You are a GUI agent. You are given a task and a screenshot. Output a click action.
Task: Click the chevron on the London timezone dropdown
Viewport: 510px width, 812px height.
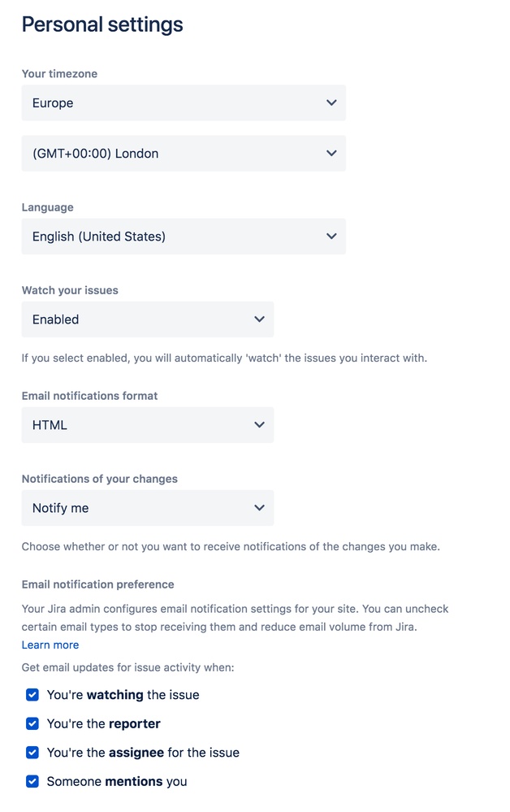[x=331, y=154]
